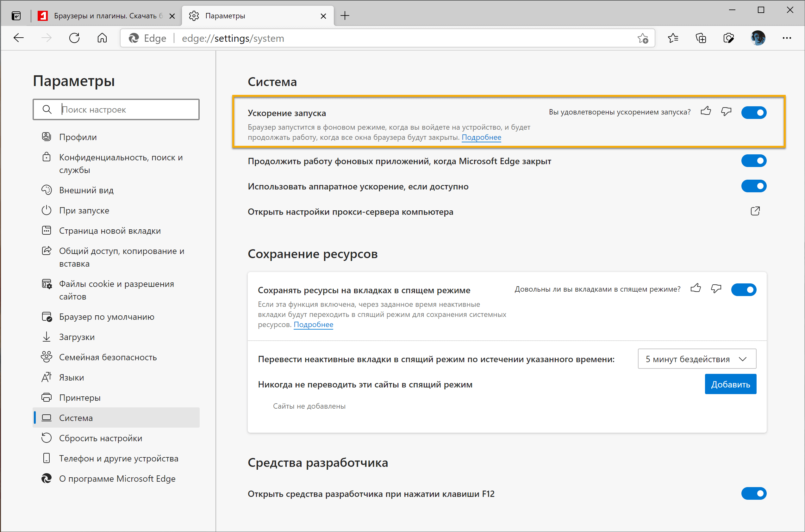The height and width of the screenshot is (532, 805).
Task: Toggle off Ускорение запуска switch
Action: coord(755,112)
